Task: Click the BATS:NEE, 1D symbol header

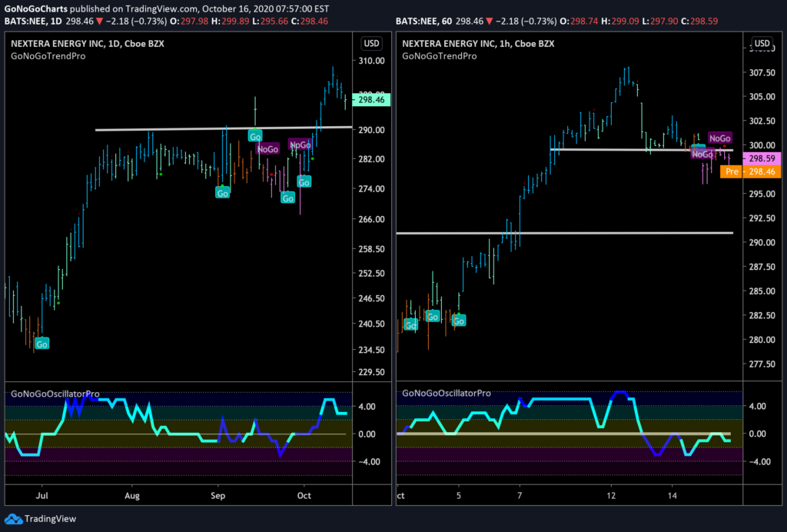Action: [x=32, y=21]
